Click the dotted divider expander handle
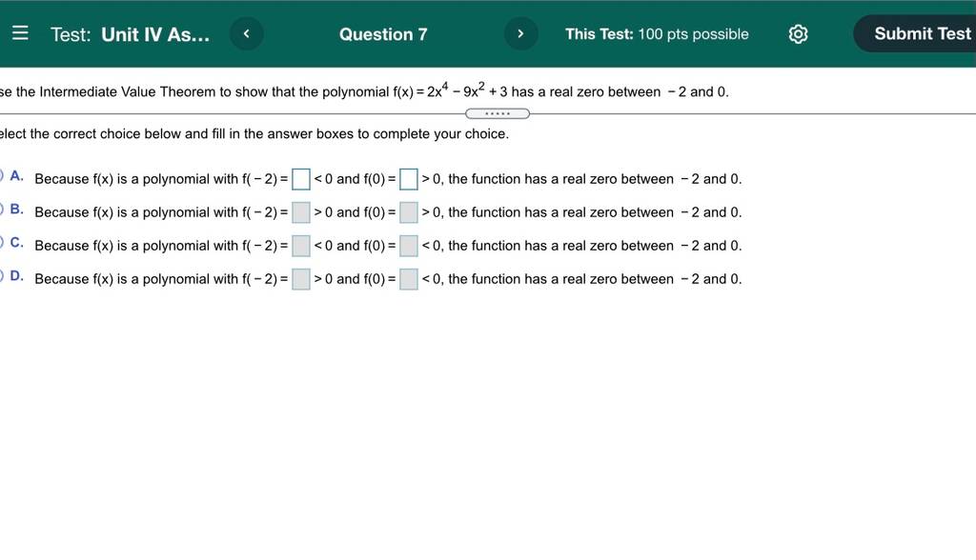The height and width of the screenshot is (560, 976). tap(498, 113)
